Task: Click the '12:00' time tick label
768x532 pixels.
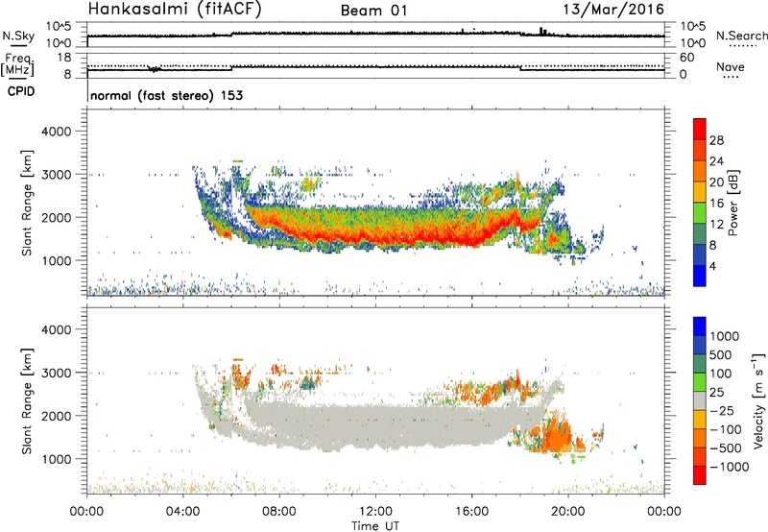Action: pos(375,512)
